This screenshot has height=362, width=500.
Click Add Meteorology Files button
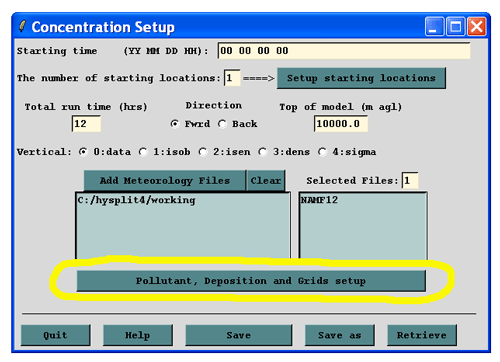pyautogui.click(x=165, y=181)
